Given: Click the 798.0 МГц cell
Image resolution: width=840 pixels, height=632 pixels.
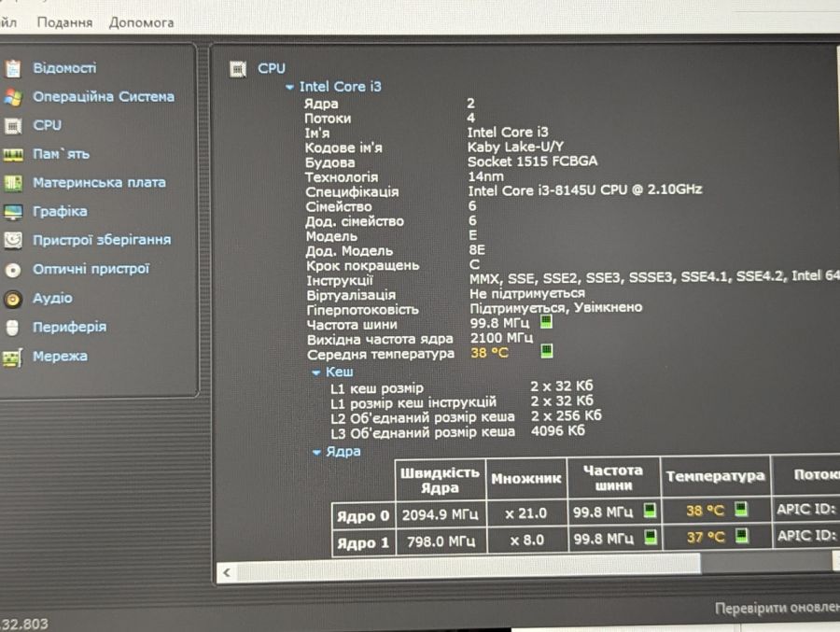Looking at the screenshot, I should click(441, 541).
